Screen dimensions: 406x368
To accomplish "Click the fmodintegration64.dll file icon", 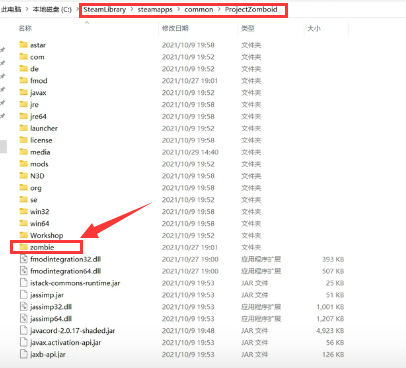I will (23, 271).
